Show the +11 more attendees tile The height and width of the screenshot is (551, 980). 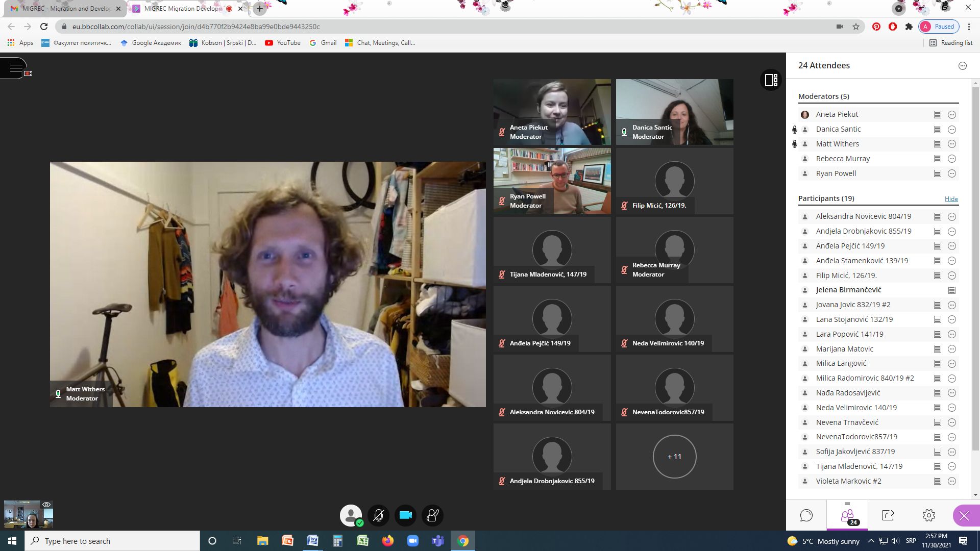[674, 457]
